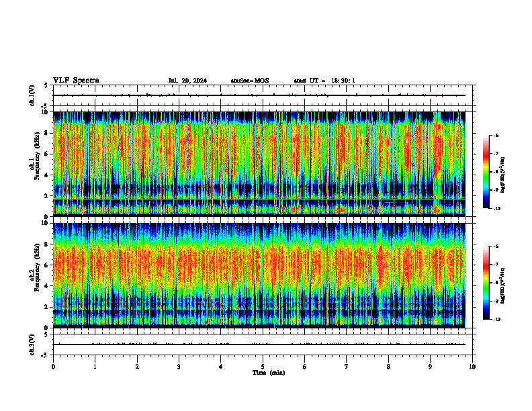Click the "start UT = 18:30:1" label
Viewport: 532px width, 411px height.
[324, 81]
